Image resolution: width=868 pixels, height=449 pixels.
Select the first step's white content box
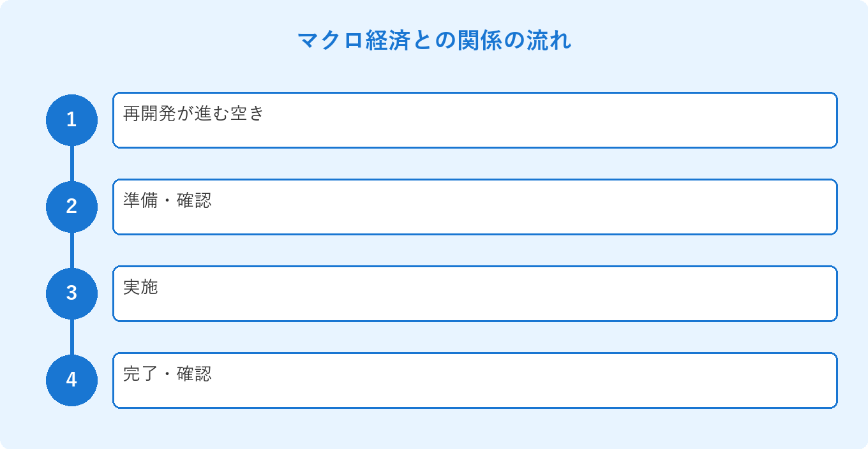475,121
